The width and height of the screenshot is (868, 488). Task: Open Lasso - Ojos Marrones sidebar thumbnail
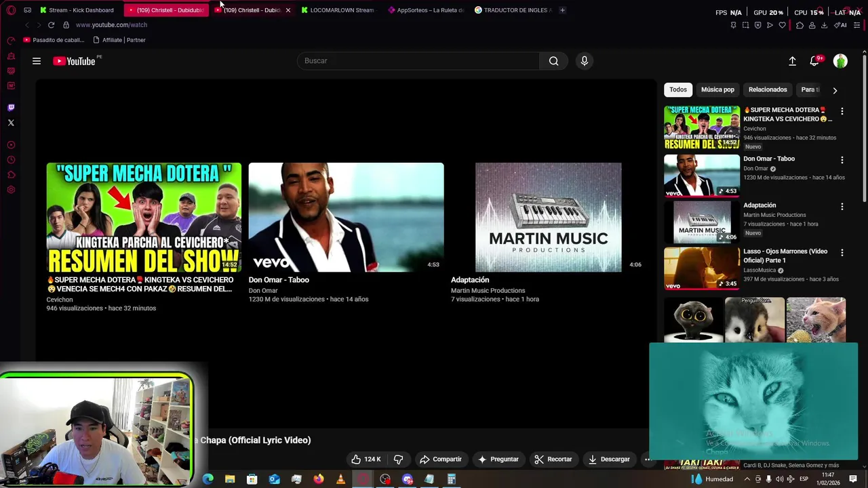coord(702,268)
